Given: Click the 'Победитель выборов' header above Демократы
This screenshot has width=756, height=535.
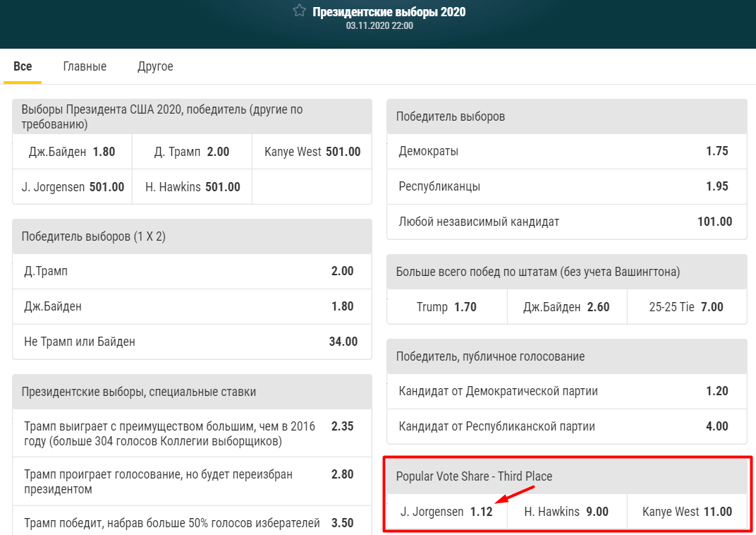Looking at the screenshot, I should 567,116.
